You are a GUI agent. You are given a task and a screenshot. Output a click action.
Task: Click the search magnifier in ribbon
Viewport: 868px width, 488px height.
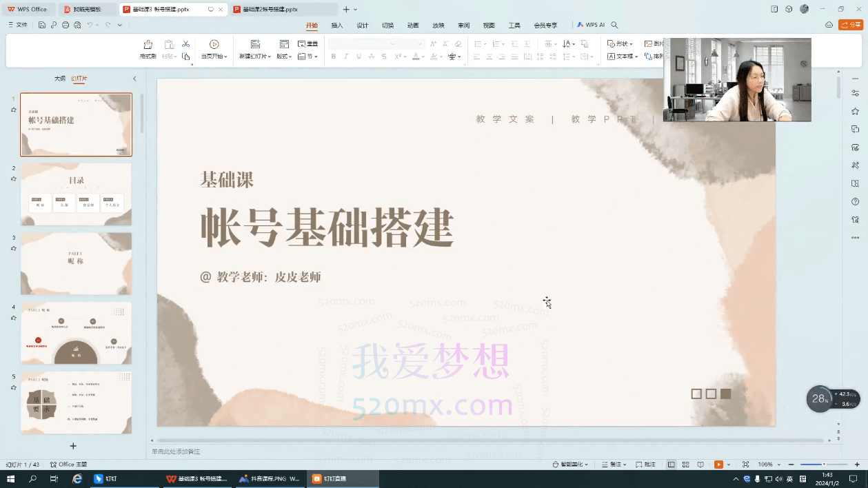(x=614, y=25)
